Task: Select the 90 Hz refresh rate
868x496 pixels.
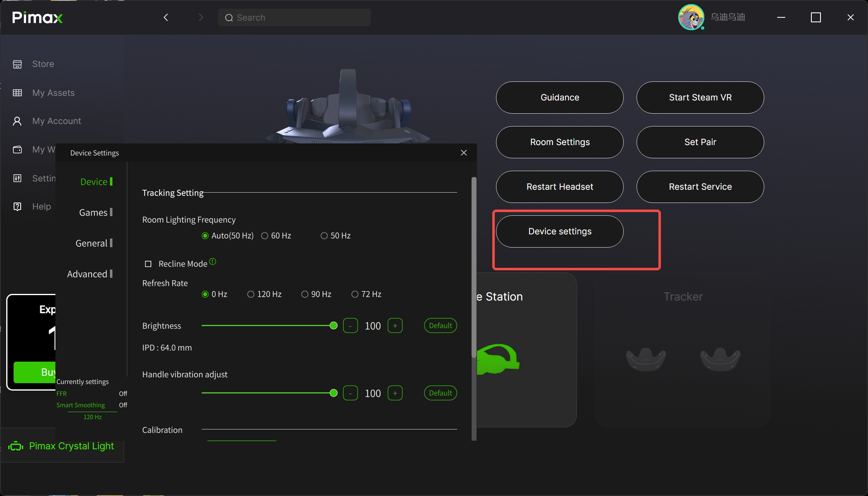Action: click(x=305, y=294)
